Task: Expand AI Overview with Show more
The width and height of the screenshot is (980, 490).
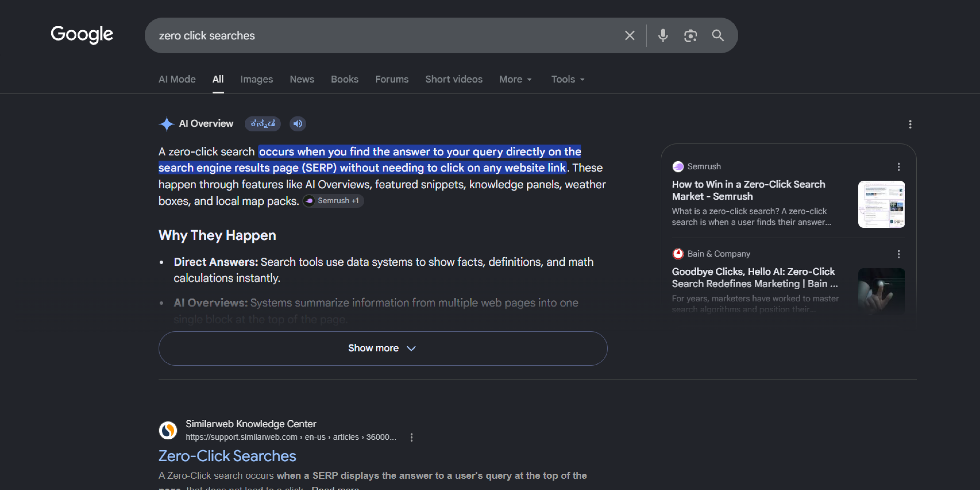Action: (x=383, y=349)
